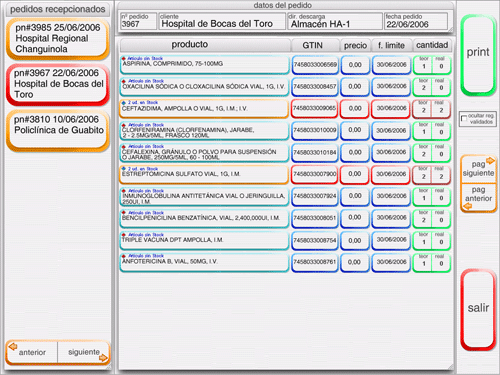Click GTIN cell 7458033007900
The width and height of the screenshot is (500, 375).
coord(315,174)
